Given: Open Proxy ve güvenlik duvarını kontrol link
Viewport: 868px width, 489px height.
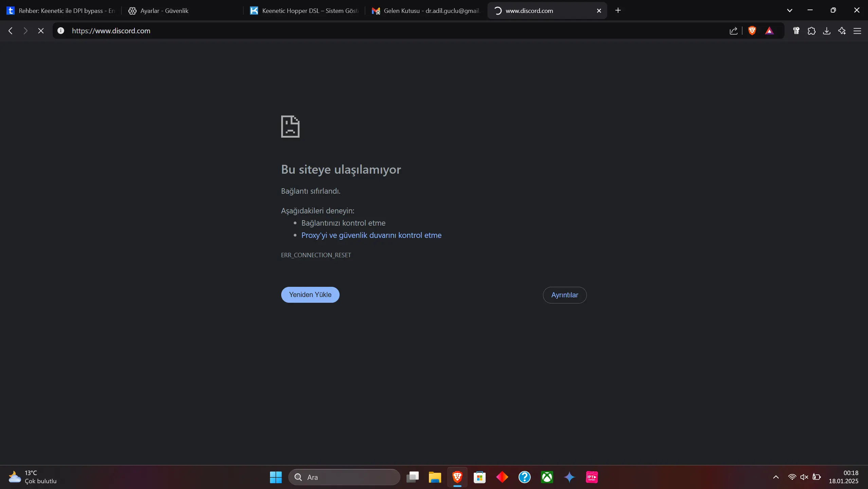Looking at the screenshot, I should (371, 235).
